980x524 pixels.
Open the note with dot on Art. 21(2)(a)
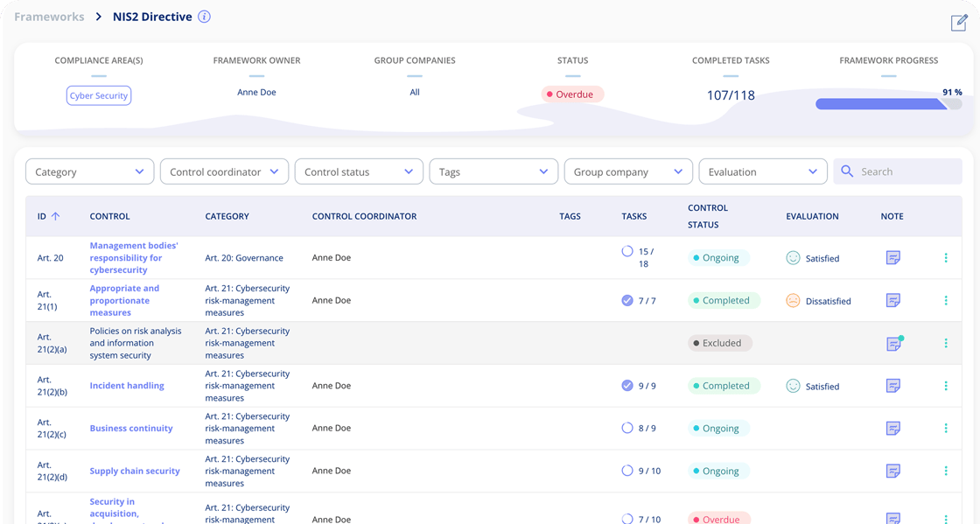pos(893,344)
